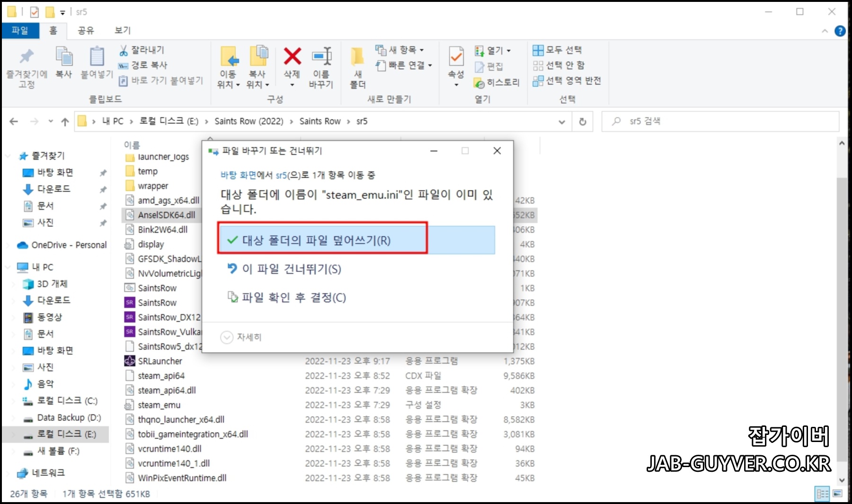
Task: Switch to details view icon in status bar
Action: pyautogui.click(x=822, y=494)
